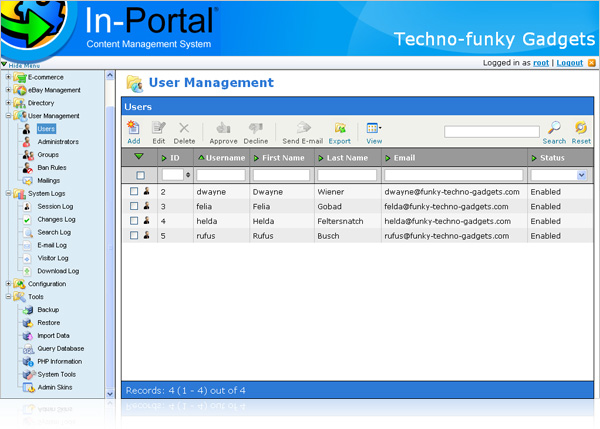Expand the E-commerce tree node

tap(8, 77)
